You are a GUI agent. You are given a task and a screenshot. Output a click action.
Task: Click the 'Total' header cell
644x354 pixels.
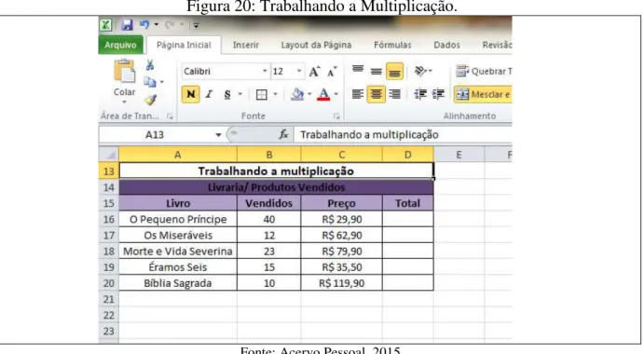408,203
